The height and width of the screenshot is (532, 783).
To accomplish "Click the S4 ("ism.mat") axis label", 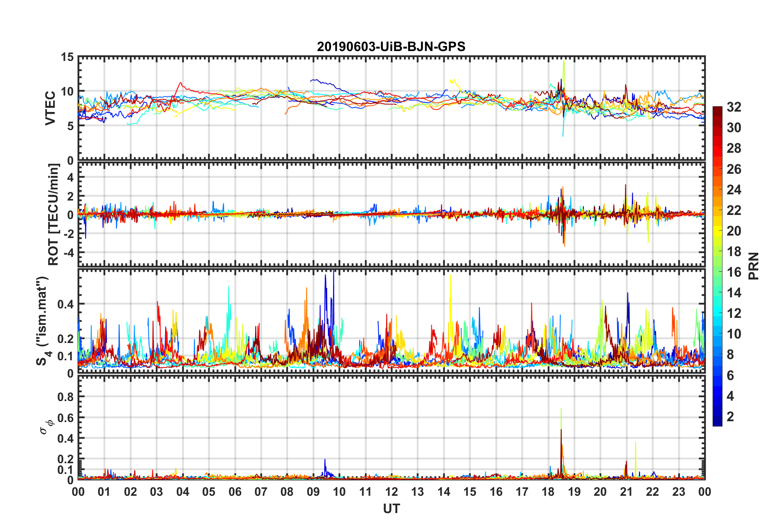I will coord(42,321).
